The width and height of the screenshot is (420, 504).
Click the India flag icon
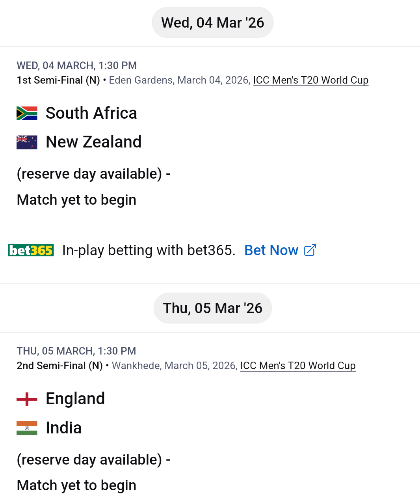27,428
